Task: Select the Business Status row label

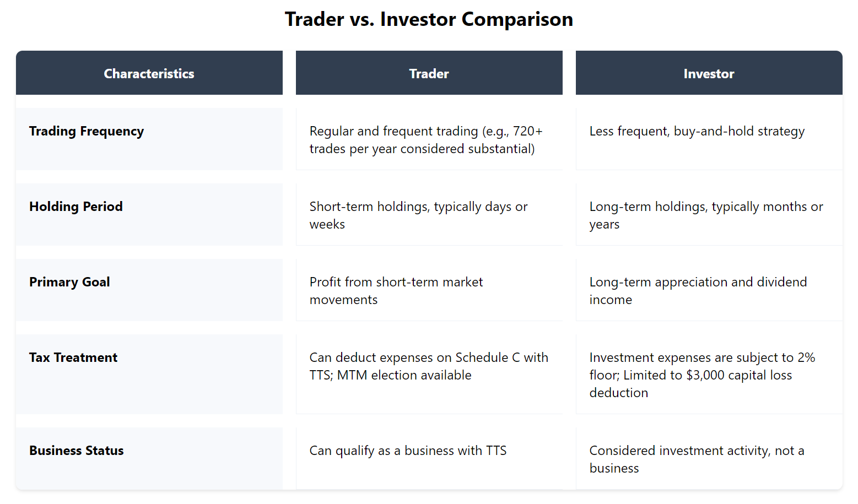Action: coord(77,451)
